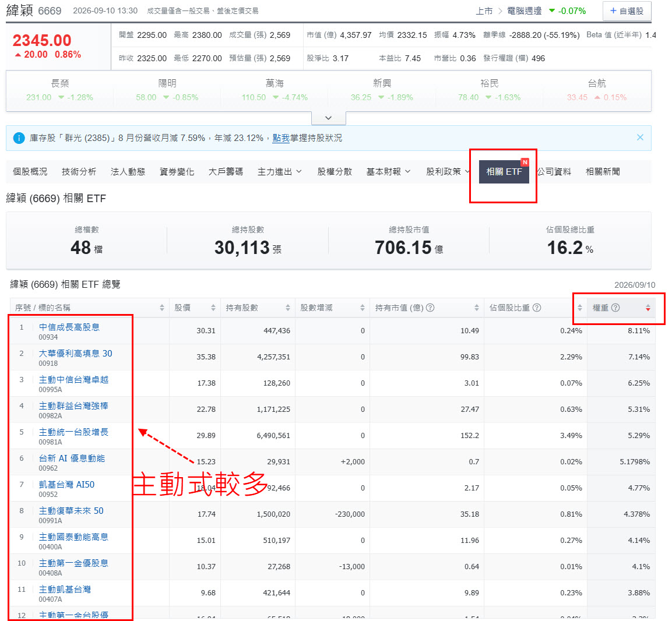Image resolution: width=672 pixels, height=621 pixels.
Task: Dismiss the 群光 revenue notification banner
Action: coord(640,137)
